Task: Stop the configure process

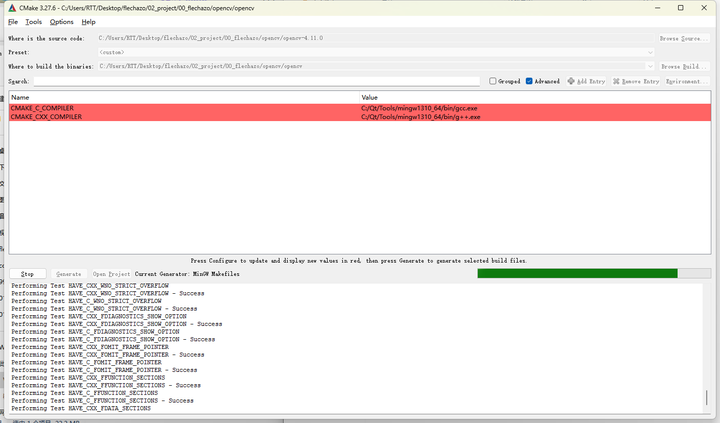Action: pos(28,274)
